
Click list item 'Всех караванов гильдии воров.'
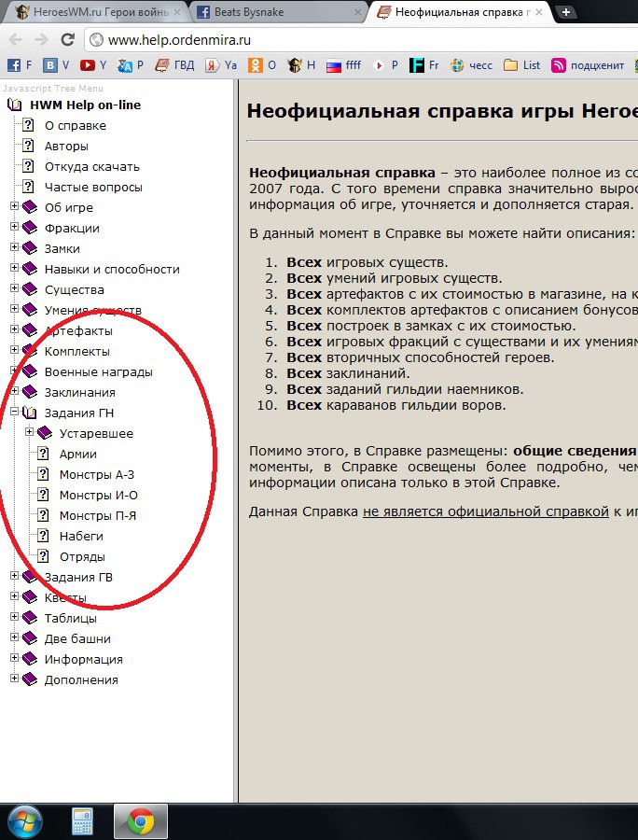point(396,405)
